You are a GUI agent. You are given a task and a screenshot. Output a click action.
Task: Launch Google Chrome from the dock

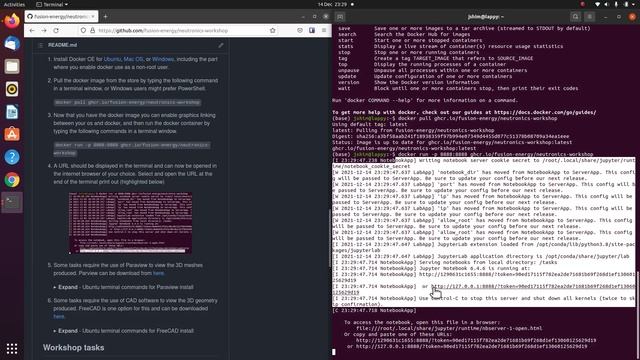[12, 180]
